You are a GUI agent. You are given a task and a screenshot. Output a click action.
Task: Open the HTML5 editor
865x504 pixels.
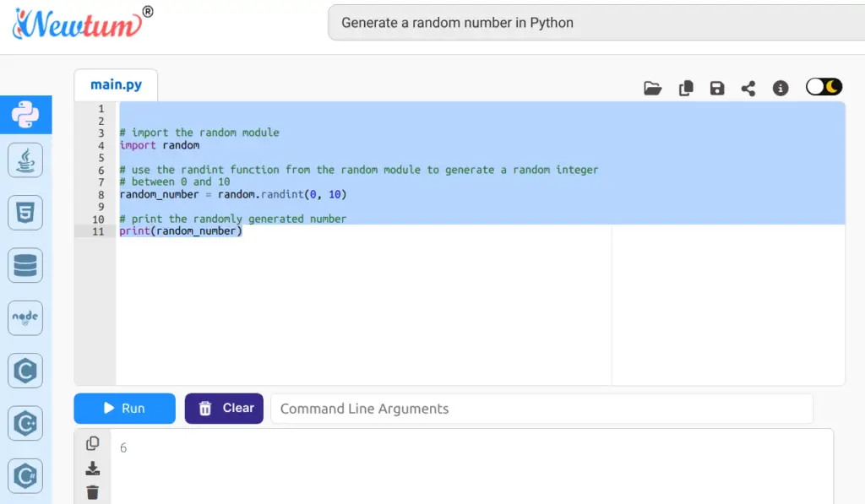[x=25, y=213]
